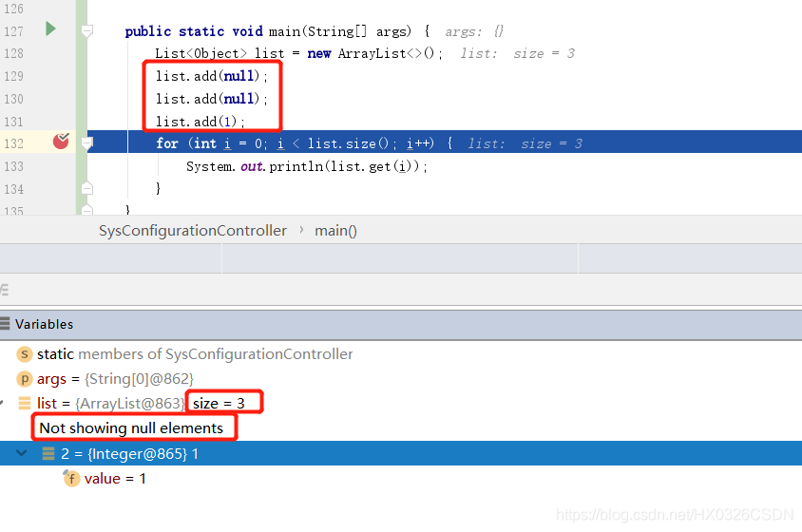This screenshot has width=802, height=532.
Task: Click the Variables panel header icon
Action: (x=6, y=324)
